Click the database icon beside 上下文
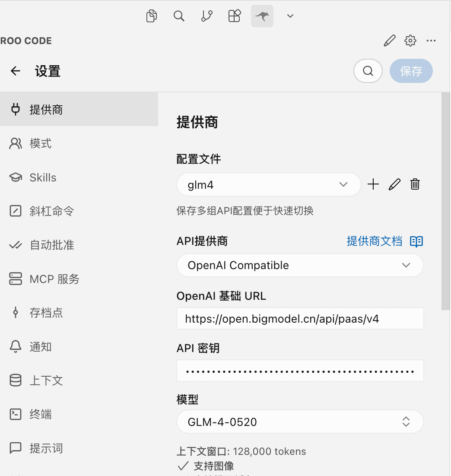Image resolution: width=451 pixels, height=476 pixels. coord(16,380)
